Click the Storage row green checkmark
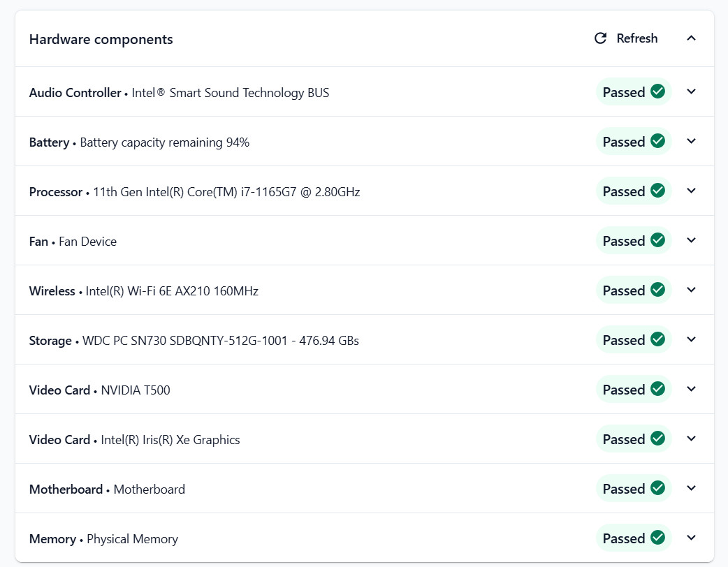 657,339
